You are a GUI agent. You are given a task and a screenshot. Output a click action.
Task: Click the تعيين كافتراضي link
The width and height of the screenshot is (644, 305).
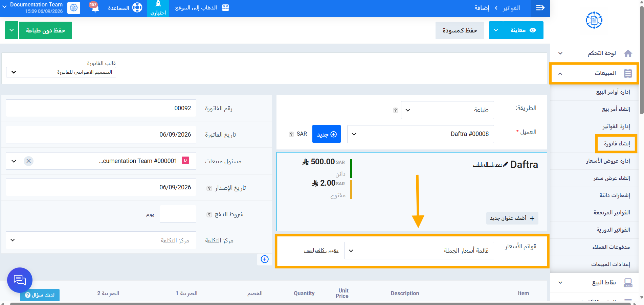(x=321, y=250)
